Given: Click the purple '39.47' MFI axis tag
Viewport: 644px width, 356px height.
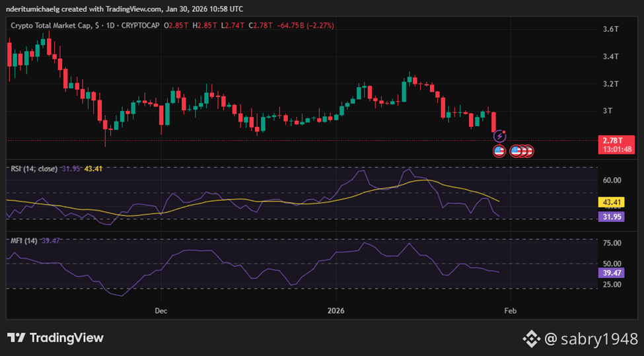Looking at the screenshot, I should (x=612, y=273).
